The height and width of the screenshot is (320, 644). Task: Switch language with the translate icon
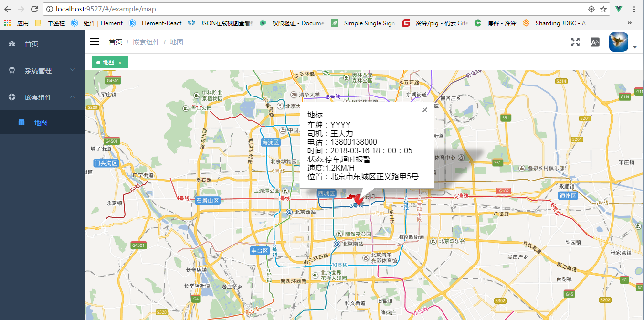point(595,42)
